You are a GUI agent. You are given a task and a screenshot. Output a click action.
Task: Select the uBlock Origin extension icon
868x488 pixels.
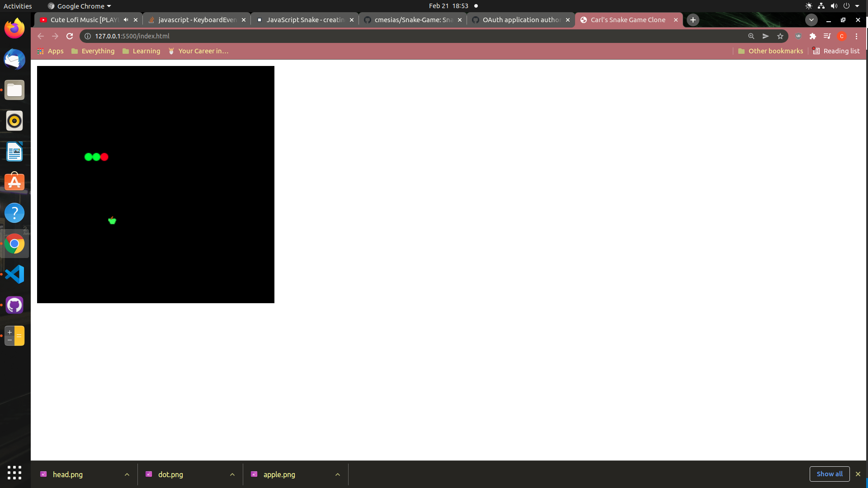pyautogui.click(x=798, y=36)
